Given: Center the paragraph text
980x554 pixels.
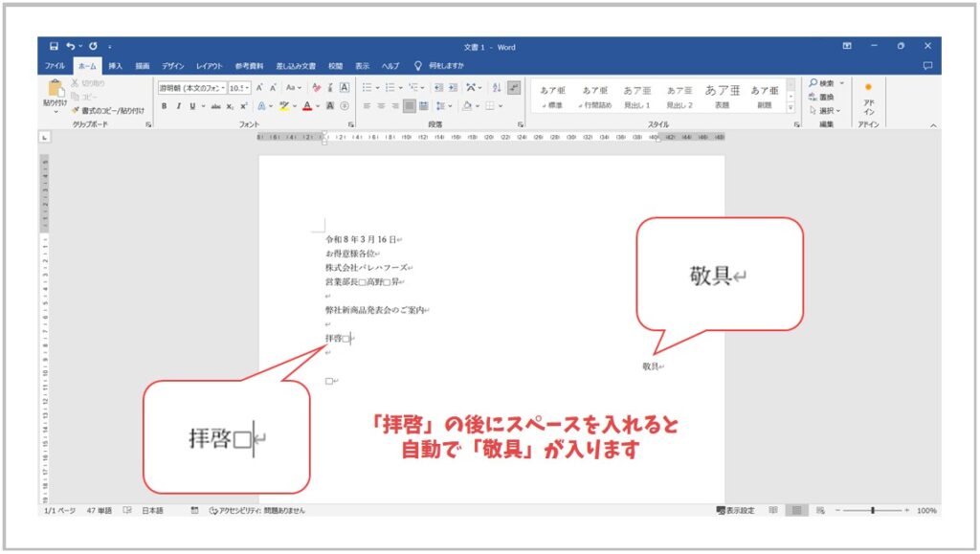Looking at the screenshot, I should tap(381, 106).
